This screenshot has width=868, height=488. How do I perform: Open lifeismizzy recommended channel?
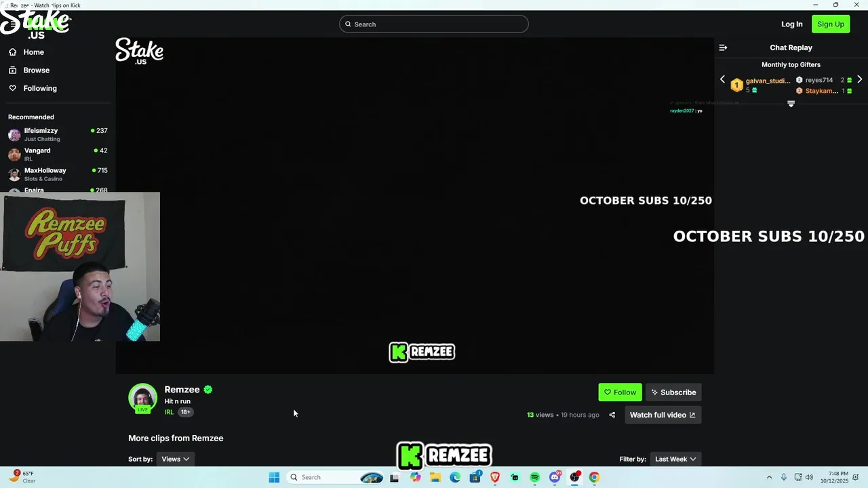click(58, 134)
